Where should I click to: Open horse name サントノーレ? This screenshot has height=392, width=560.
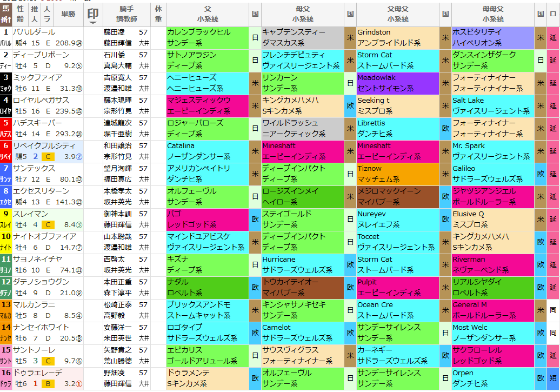coord(34,350)
